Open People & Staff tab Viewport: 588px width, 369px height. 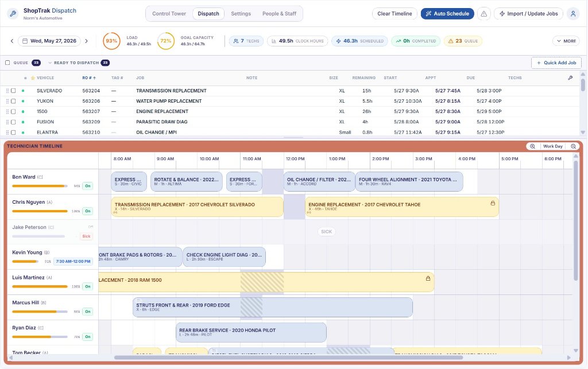pyautogui.click(x=280, y=14)
